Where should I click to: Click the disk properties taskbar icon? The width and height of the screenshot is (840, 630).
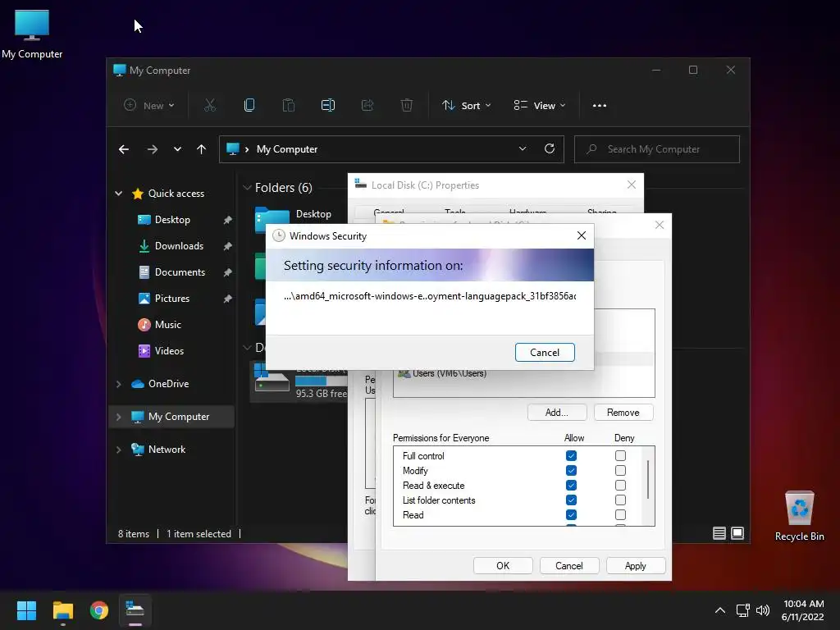coord(135,610)
